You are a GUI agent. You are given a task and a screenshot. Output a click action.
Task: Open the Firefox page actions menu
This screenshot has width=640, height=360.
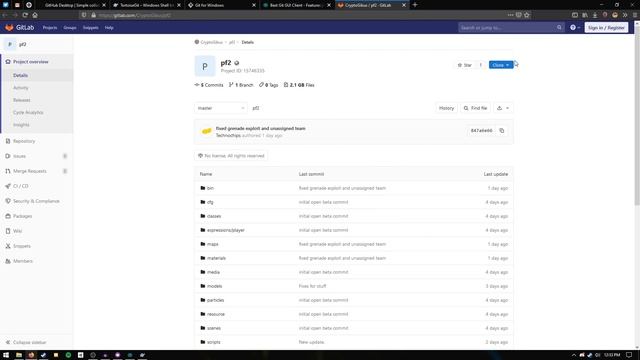(511, 15)
